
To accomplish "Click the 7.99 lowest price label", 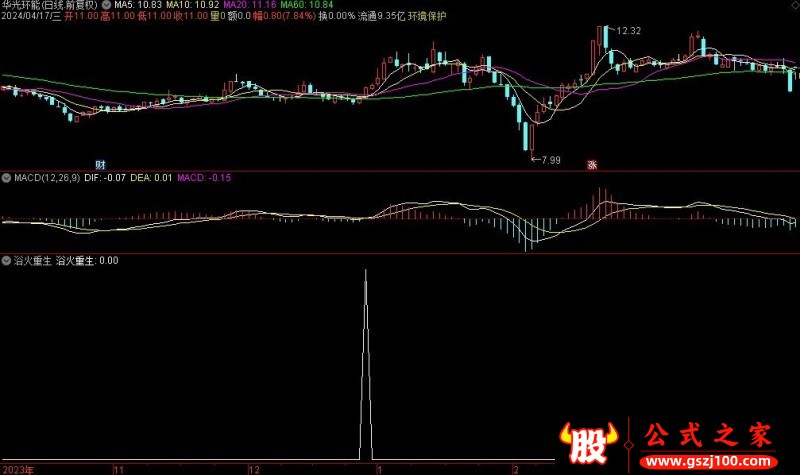I will click(548, 159).
